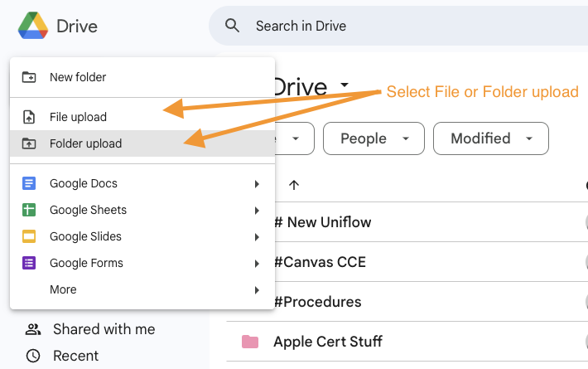This screenshot has height=369, width=588.
Task: Click the sort direction up arrow
Action: [294, 185]
